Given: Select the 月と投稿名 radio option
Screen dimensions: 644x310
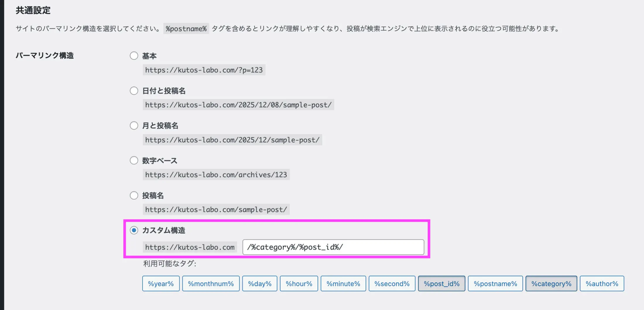Looking at the screenshot, I should [x=134, y=126].
